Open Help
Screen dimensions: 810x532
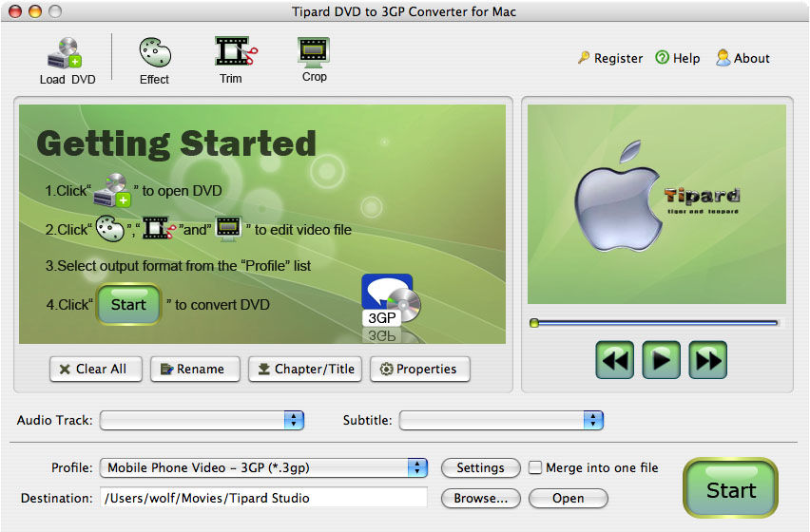[678, 58]
